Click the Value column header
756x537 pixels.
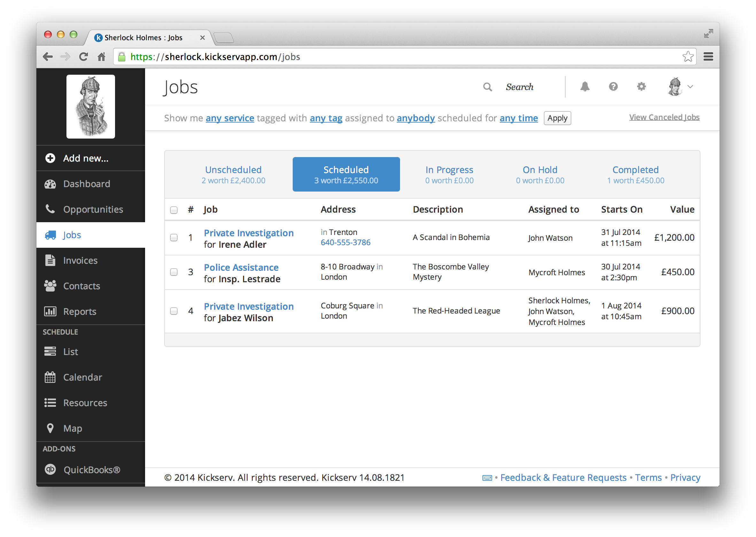click(x=682, y=209)
